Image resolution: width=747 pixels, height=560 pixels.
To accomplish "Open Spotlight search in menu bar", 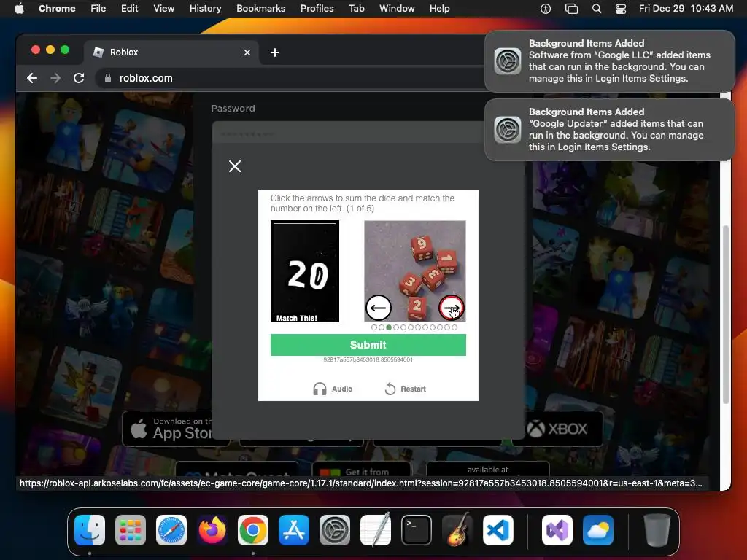I will tap(597, 8).
